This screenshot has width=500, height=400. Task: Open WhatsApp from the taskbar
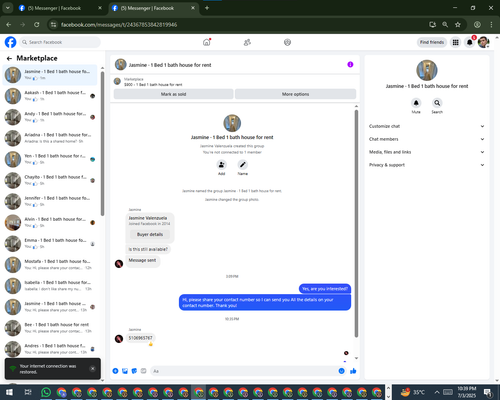(46, 392)
